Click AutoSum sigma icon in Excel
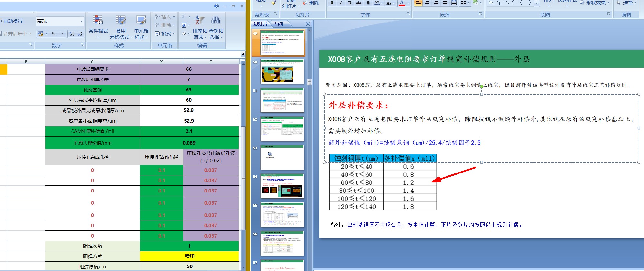Image resolution: width=644 pixels, height=271 pixels. (x=184, y=17)
